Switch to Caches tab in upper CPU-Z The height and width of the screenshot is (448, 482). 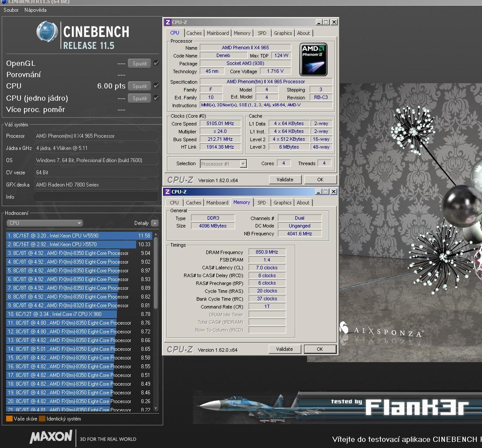tap(194, 33)
